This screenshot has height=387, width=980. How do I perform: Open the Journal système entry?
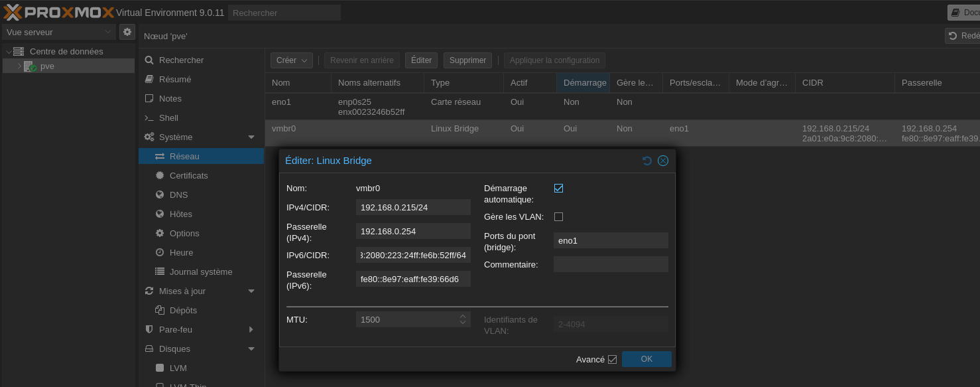click(x=200, y=271)
